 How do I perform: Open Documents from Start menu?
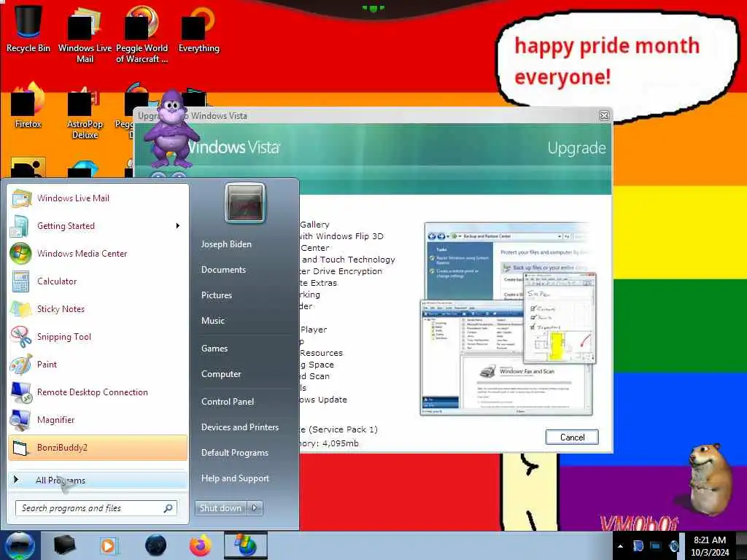223,270
